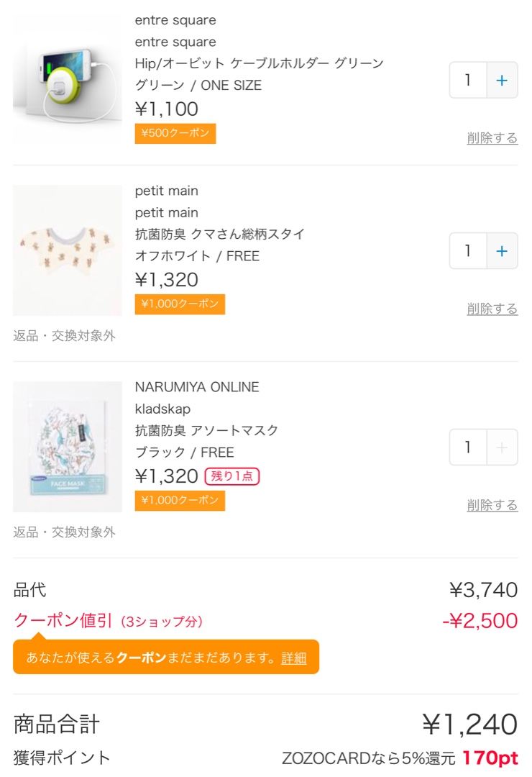
Task: Increase quantity of petit main bib
Action: tap(502, 251)
